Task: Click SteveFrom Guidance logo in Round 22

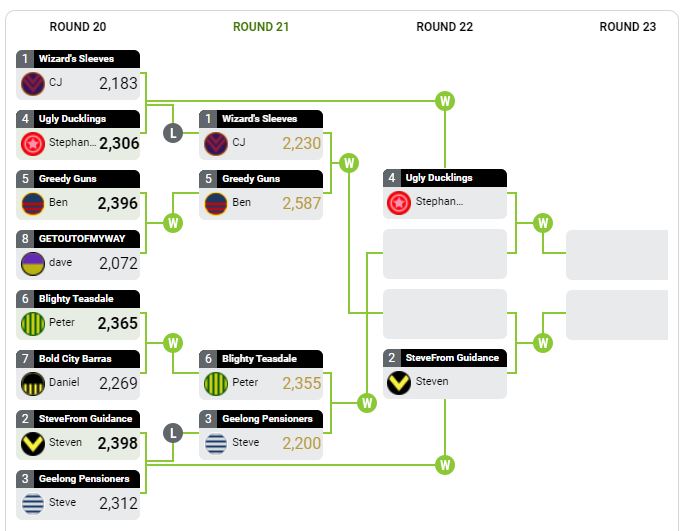Action: coord(399,382)
